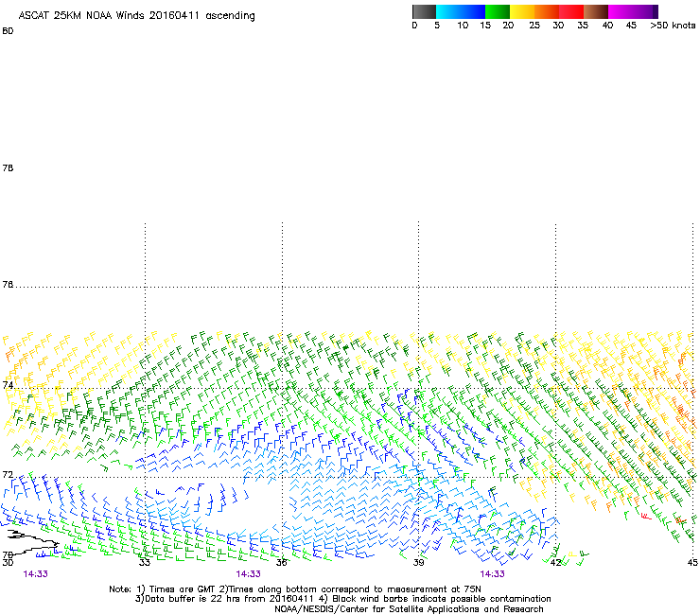The image size is (700, 615).
Task: Click the '40' legend value
Action: [x=607, y=26]
